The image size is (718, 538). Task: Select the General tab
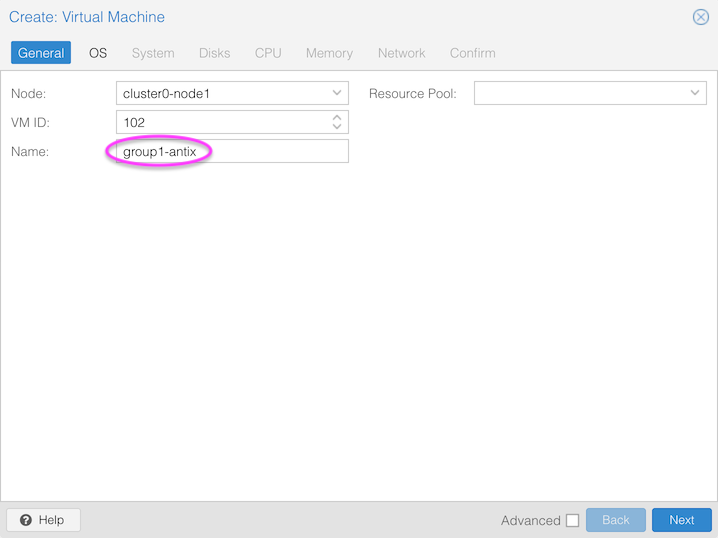coord(41,53)
